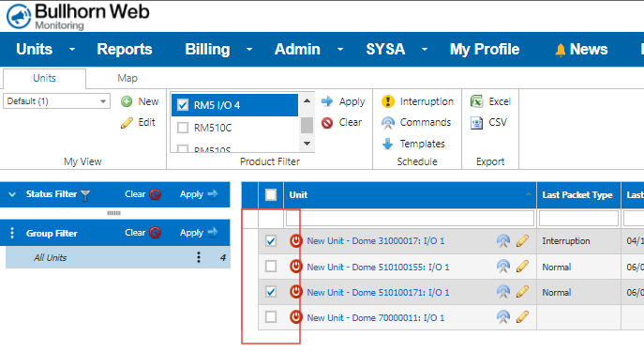Click the Group Filter apply arrow icon
Image resolution: width=644 pixels, height=352 pixels.
pos(213,233)
